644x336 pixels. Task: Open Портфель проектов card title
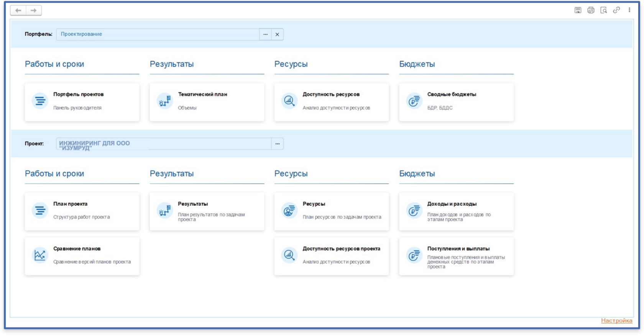click(78, 94)
